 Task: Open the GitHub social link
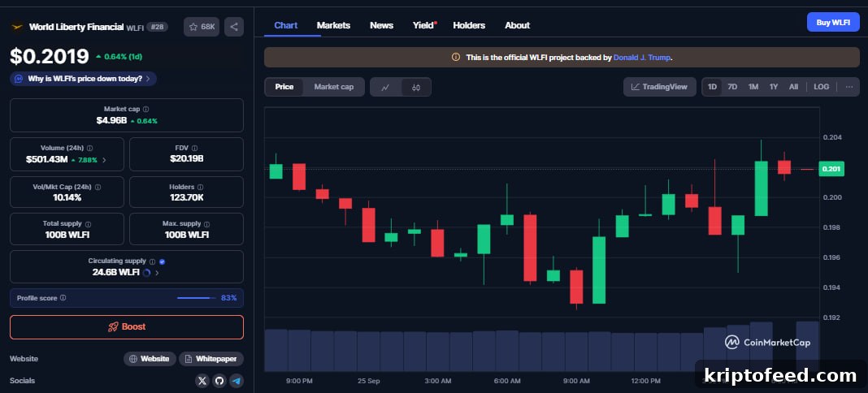pyautogui.click(x=219, y=381)
